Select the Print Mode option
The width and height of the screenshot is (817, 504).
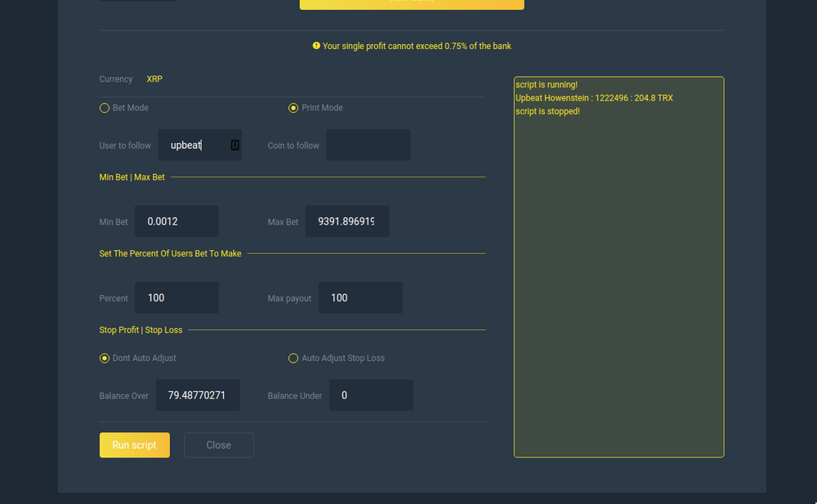293,108
